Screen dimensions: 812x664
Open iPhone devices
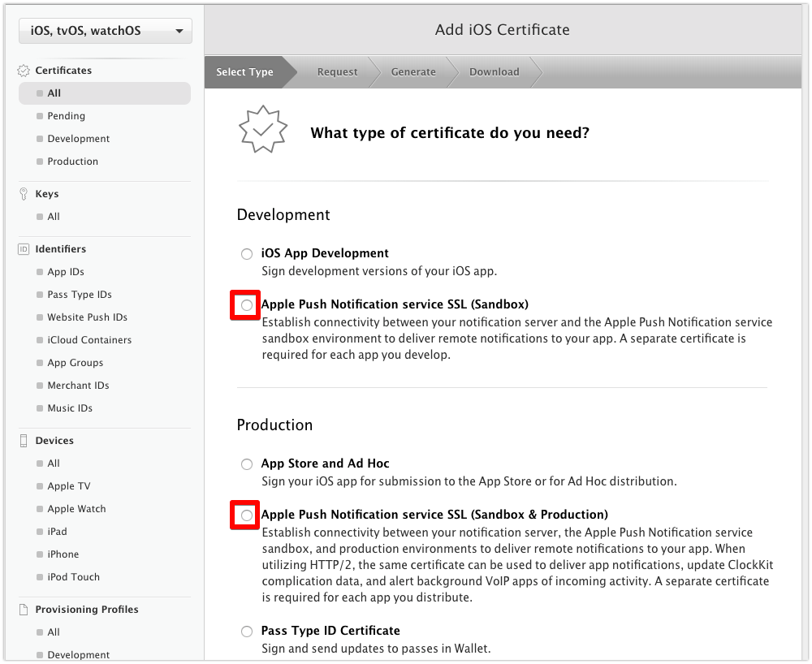click(63, 554)
